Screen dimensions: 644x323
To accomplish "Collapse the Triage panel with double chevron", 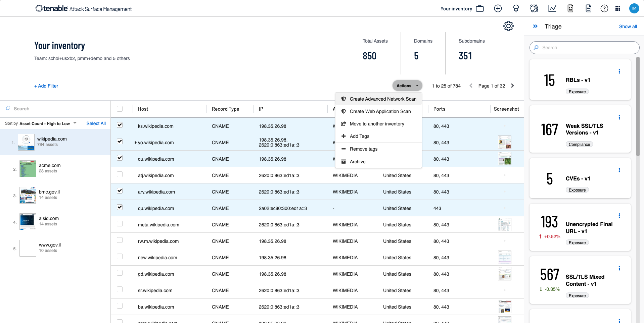I will 535,26.
